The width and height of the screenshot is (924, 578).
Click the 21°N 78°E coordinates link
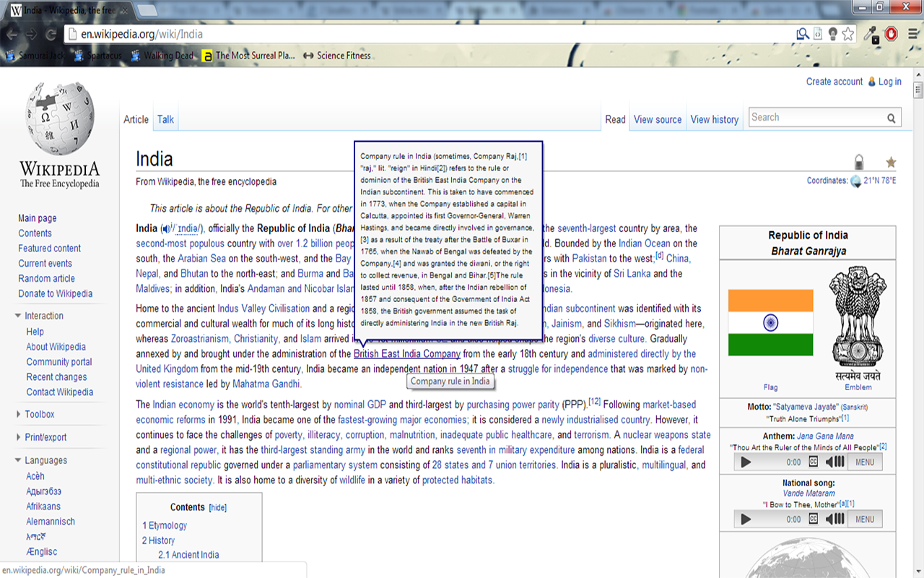pos(880,181)
